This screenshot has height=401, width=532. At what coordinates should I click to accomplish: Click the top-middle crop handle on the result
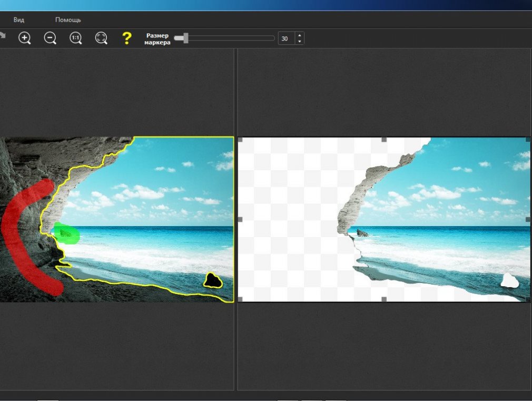(384, 140)
